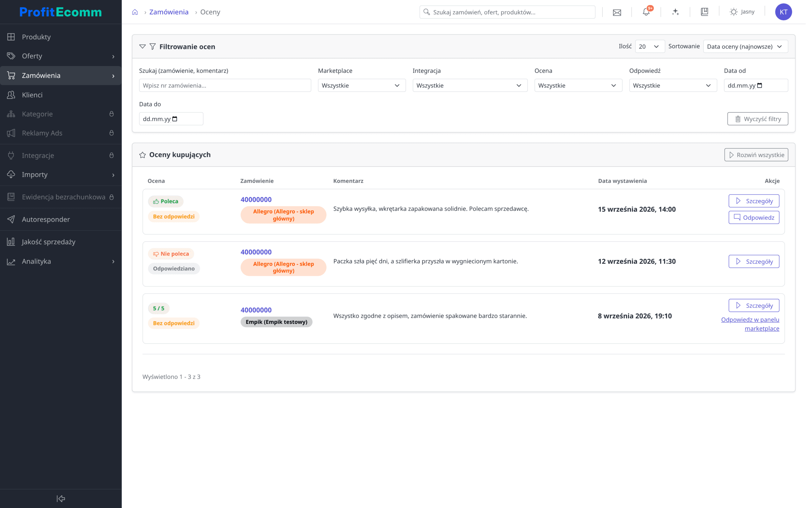The height and width of the screenshot is (508, 812).
Task: Open the book/documentation icon in header
Action: click(x=704, y=12)
